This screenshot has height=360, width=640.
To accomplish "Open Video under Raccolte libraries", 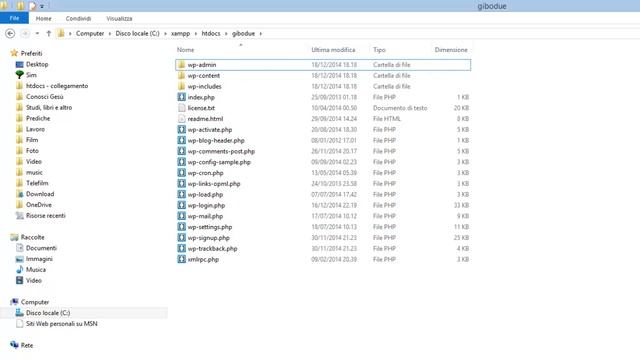I will coord(34,280).
